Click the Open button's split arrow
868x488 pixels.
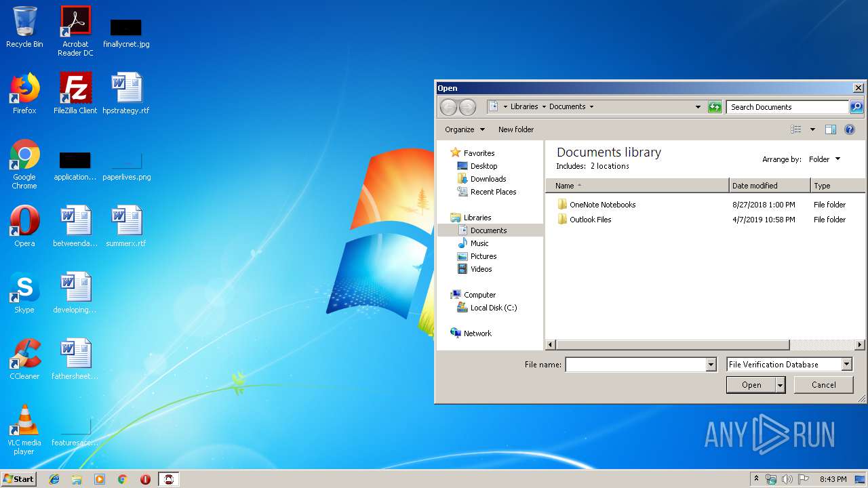coord(781,385)
